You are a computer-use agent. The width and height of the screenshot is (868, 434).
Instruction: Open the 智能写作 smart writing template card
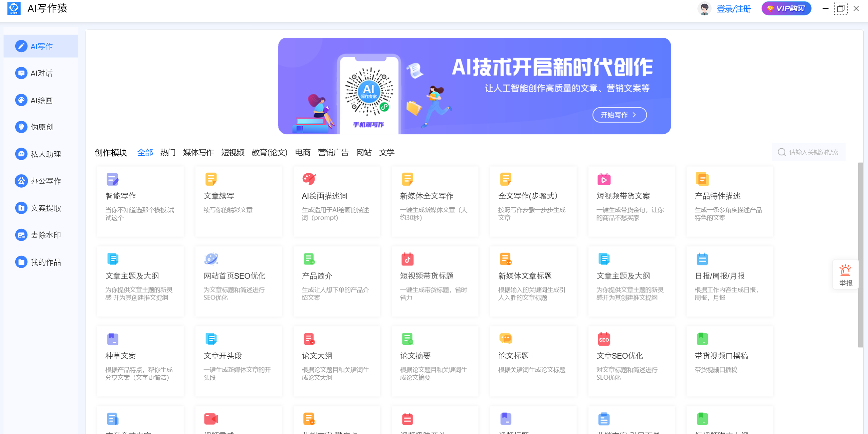140,202
